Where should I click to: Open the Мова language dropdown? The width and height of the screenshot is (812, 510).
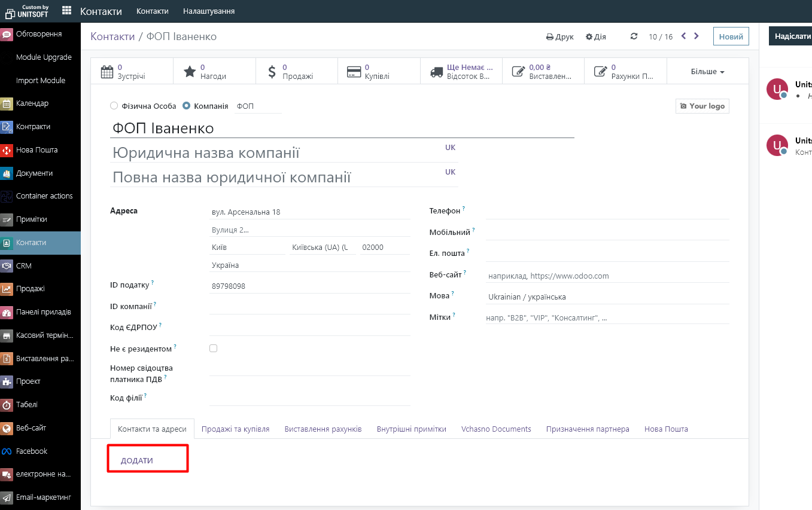[x=607, y=297]
